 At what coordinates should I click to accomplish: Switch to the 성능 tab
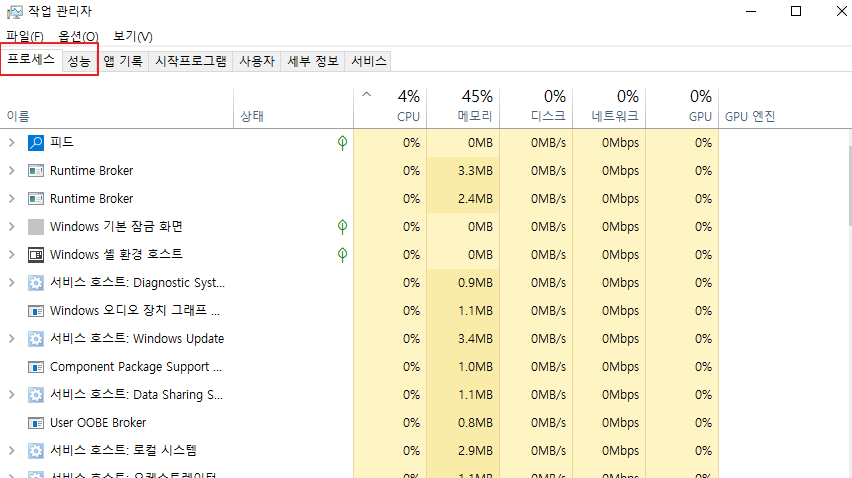[x=79, y=61]
